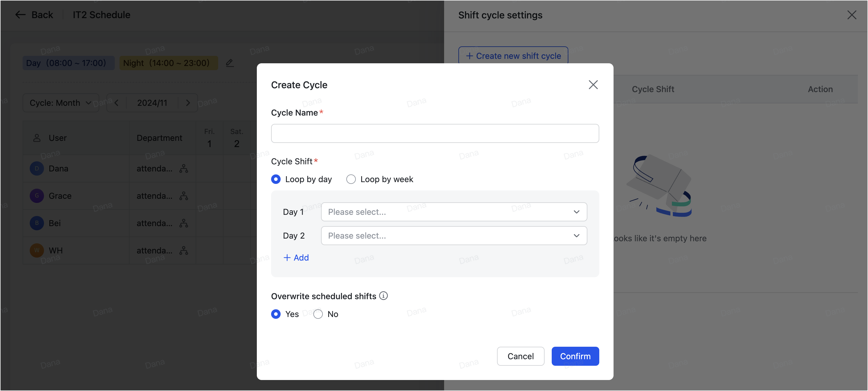Click the Cycle Name input field
This screenshot has height=391, width=868.
click(435, 133)
